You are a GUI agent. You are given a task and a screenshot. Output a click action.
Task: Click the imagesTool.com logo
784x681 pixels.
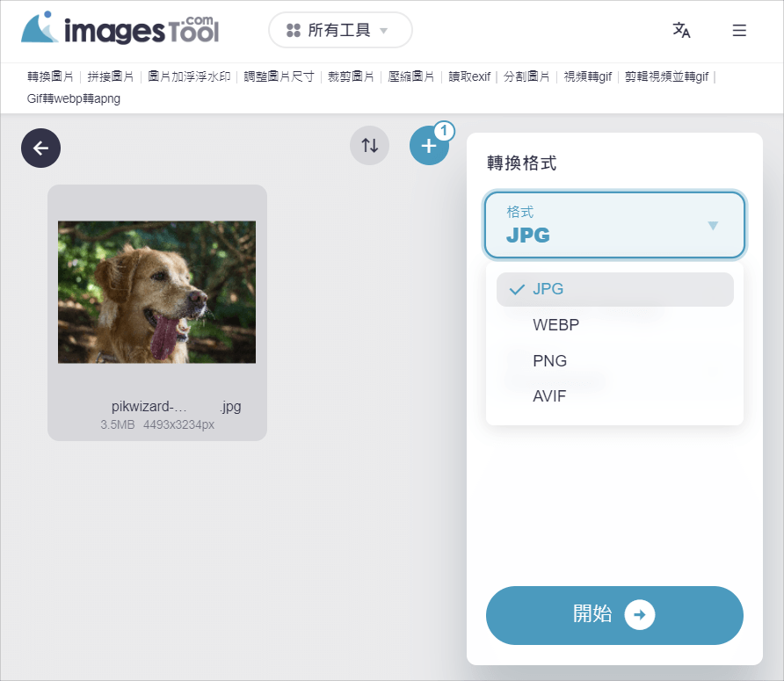[120, 28]
